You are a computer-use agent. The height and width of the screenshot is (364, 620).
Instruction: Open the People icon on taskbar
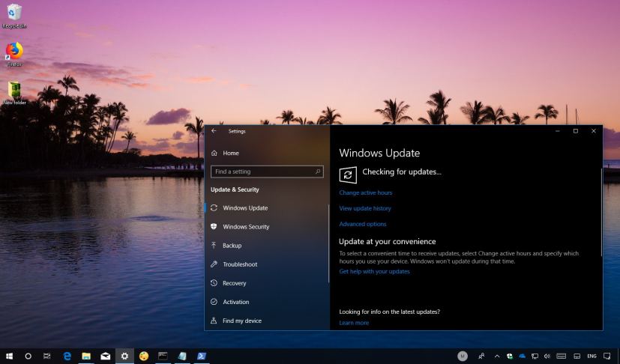481,356
